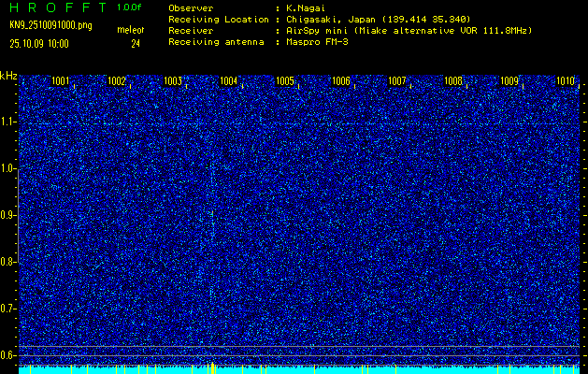Click the 1004 time marker

pyautogui.click(x=228, y=81)
